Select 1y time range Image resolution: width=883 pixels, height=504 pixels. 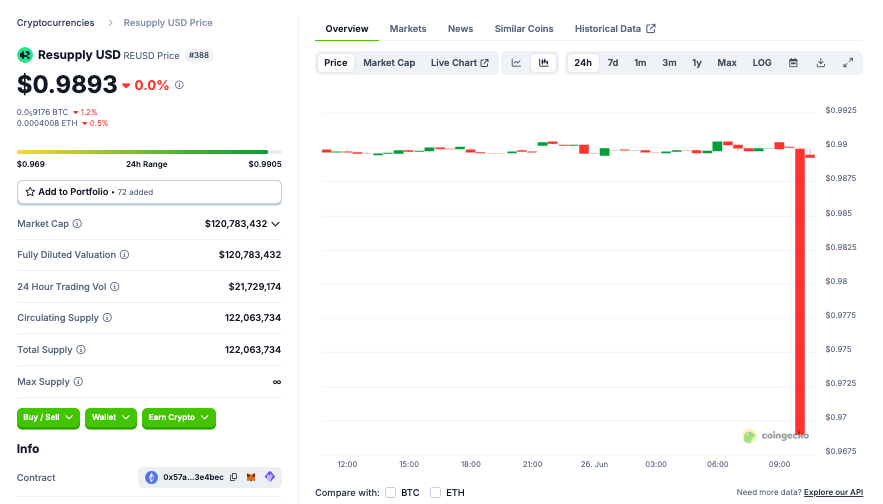pyautogui.click(x=697, y=63)
